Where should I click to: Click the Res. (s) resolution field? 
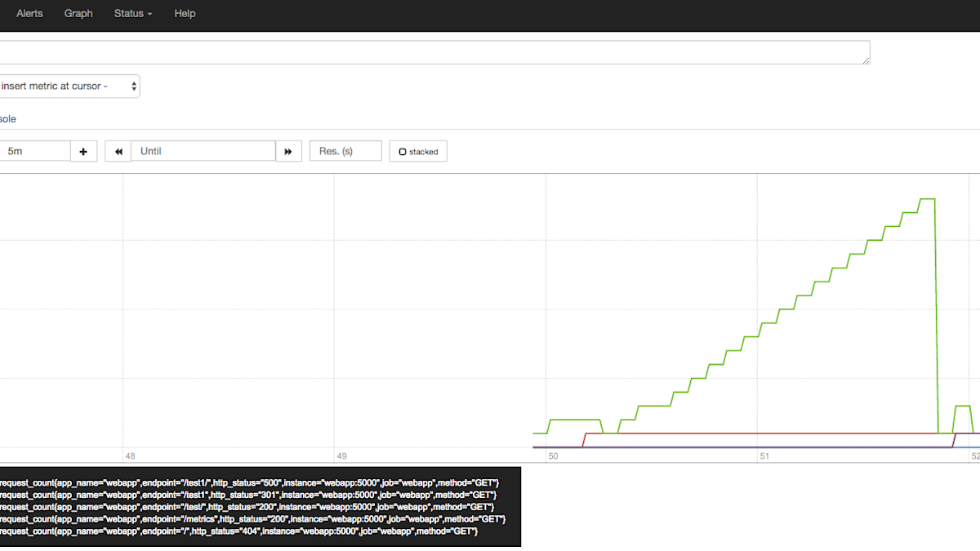[x=345, y=150]
